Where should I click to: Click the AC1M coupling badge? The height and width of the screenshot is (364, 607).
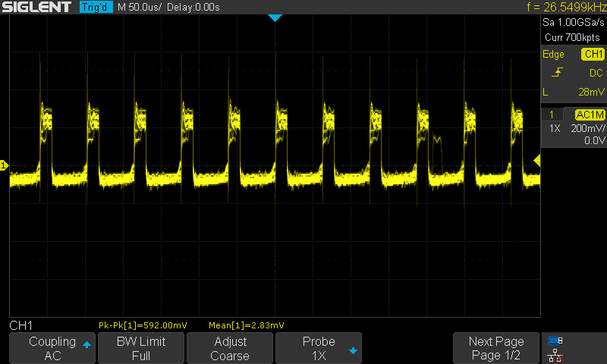pyautogui.click(x=589, y=115)
